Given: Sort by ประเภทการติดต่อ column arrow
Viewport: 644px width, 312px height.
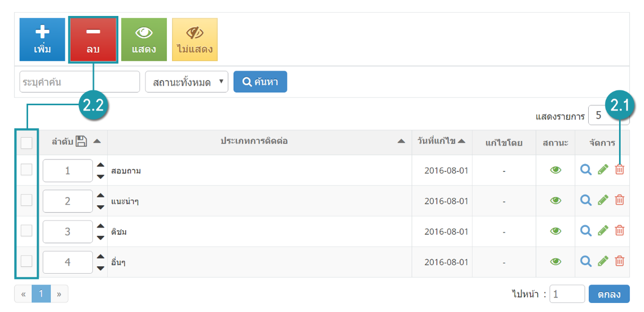Looking at the screenshot, I should (x=401, y=141).
